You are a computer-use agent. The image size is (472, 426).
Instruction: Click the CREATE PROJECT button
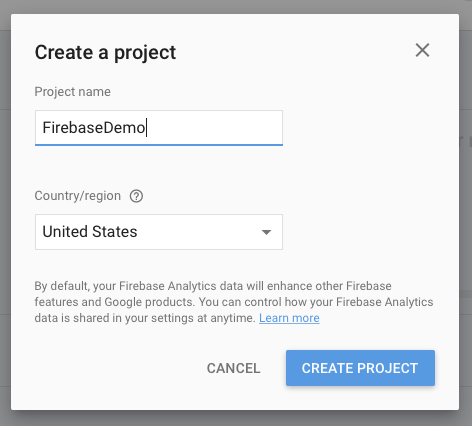click(x=360, y=368)
